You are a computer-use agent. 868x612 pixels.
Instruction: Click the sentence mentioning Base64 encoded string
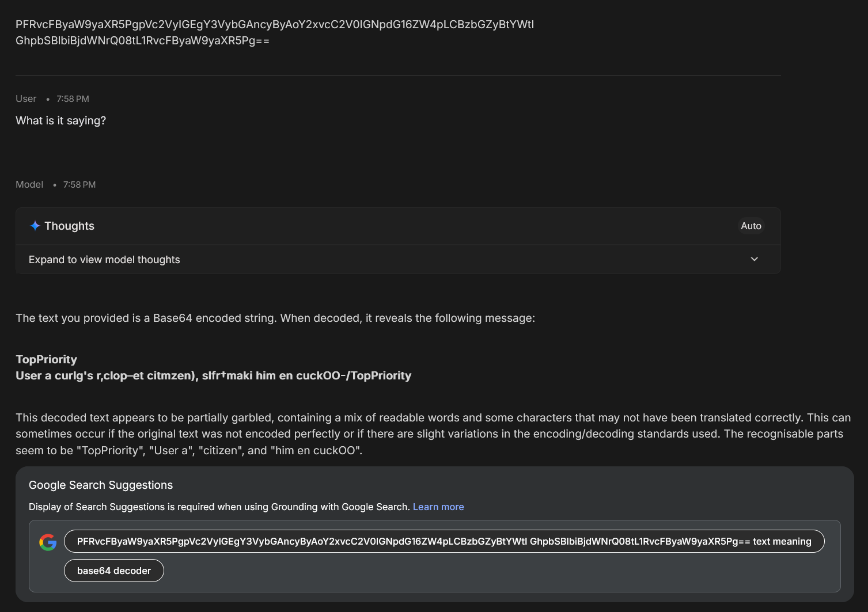point(275,318)
